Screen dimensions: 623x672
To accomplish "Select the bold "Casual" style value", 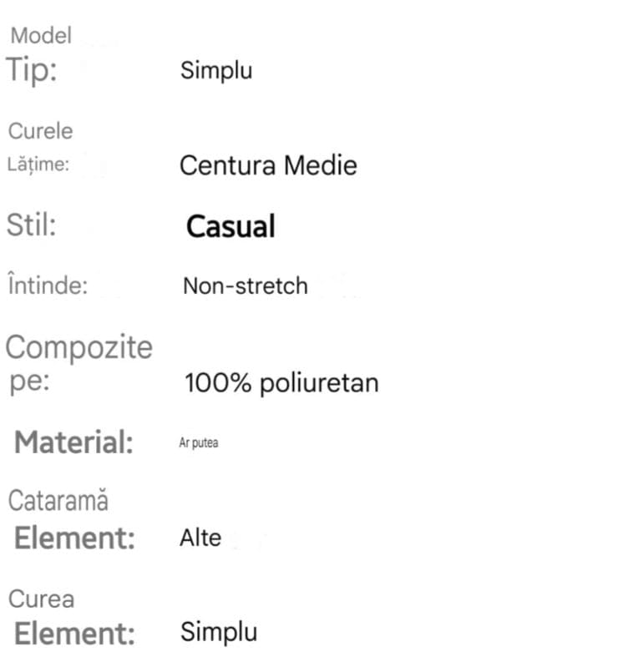I will click(x=230, y=226).
